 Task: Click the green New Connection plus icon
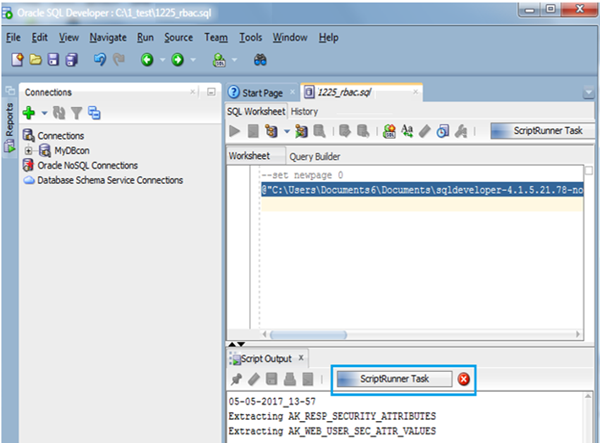(28, 114)
